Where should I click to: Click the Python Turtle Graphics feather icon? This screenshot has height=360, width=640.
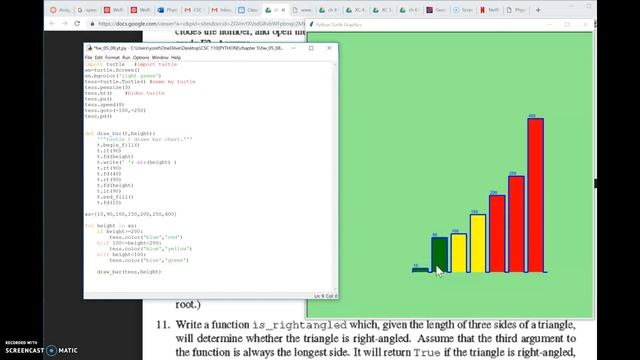pyautogui.click(x=312, y=24)
